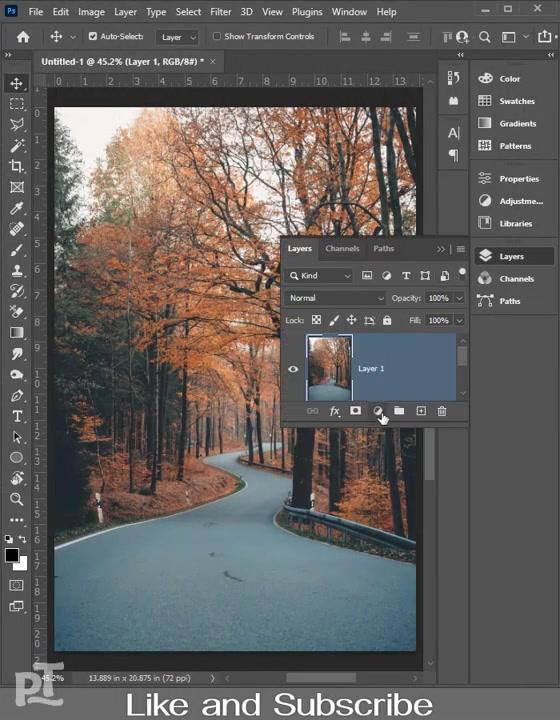Open the Filter menu

220,12
